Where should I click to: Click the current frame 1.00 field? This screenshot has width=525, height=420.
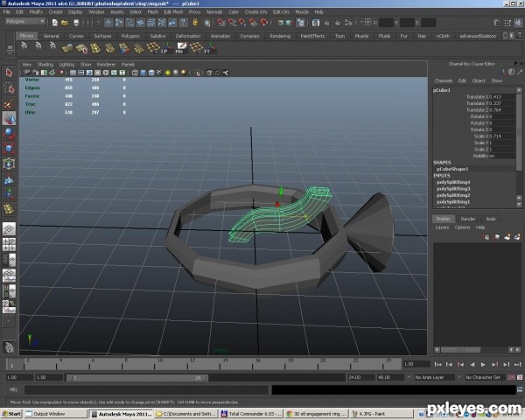[416, 364]
